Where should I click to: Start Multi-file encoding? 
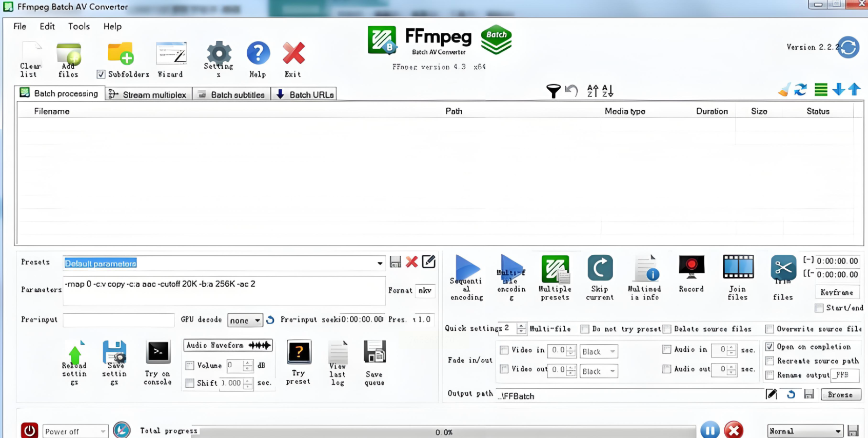coord(511,267)
